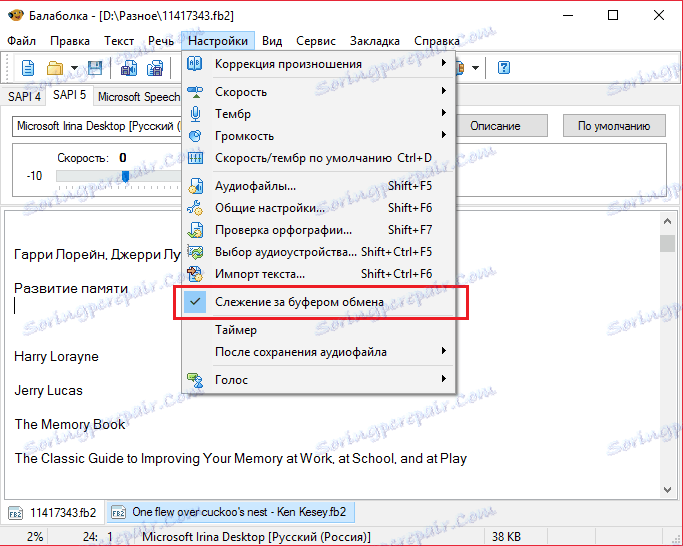Open the Речь menu
The image size is (683, 546).
[x=161, y=41]
